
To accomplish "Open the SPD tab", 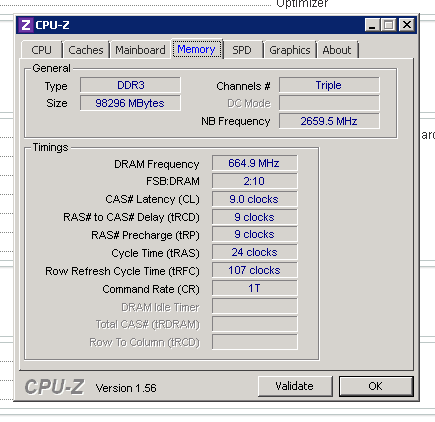I will [x=242, y=50].
